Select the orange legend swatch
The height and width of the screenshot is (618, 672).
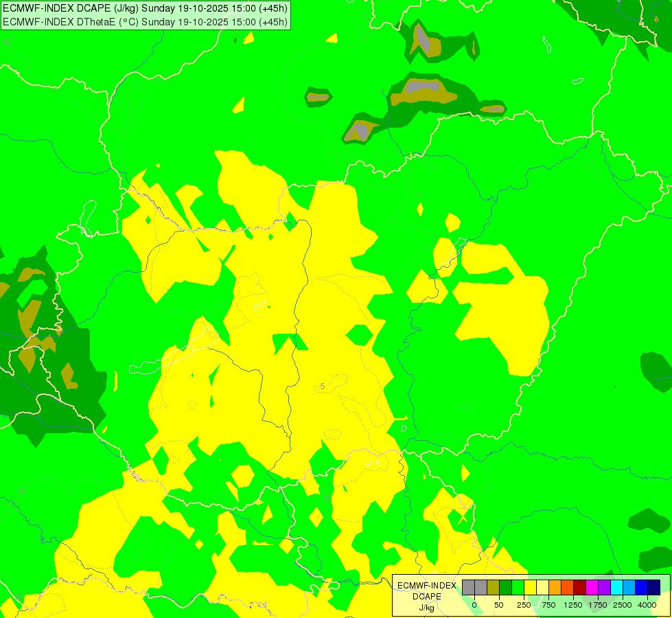pos(555,588)
